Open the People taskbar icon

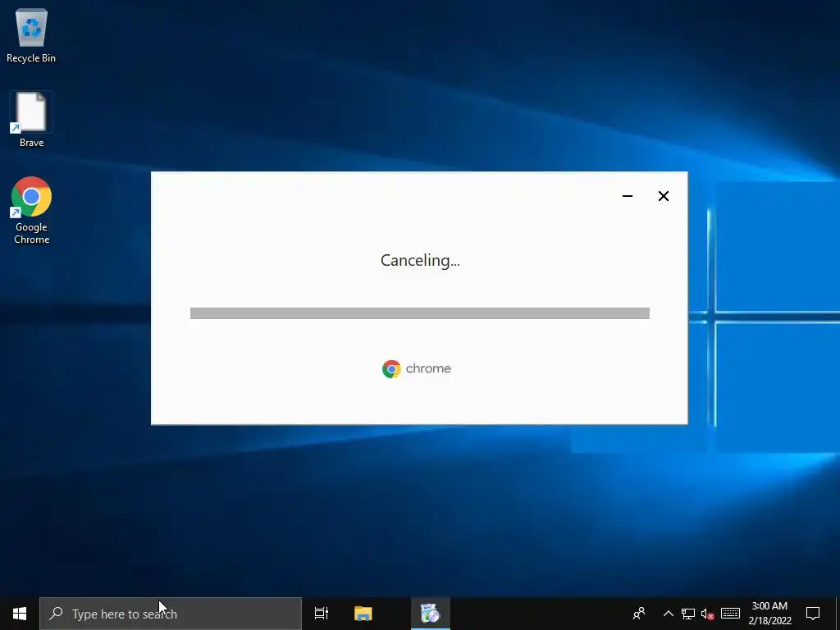coord(638,614)
